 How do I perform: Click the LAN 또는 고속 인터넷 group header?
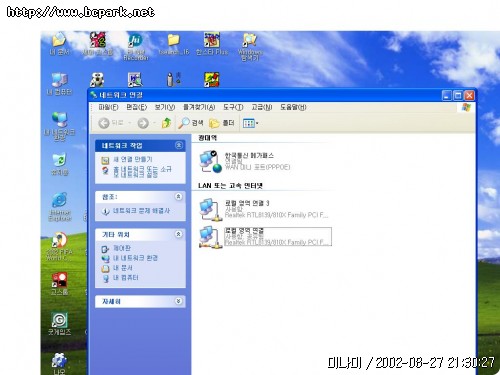[x=230, y=185]
